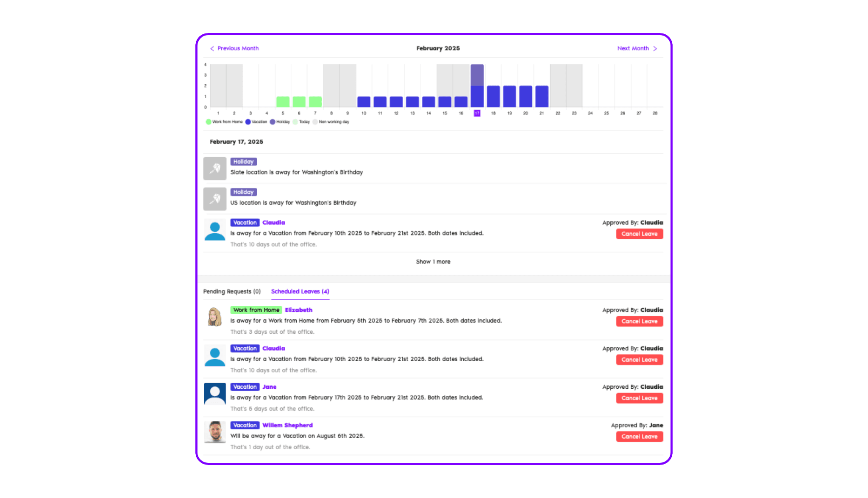Cancel Claudia's vacation leave
The width and height of the screenshot is (868, 498).
(638, 360)
